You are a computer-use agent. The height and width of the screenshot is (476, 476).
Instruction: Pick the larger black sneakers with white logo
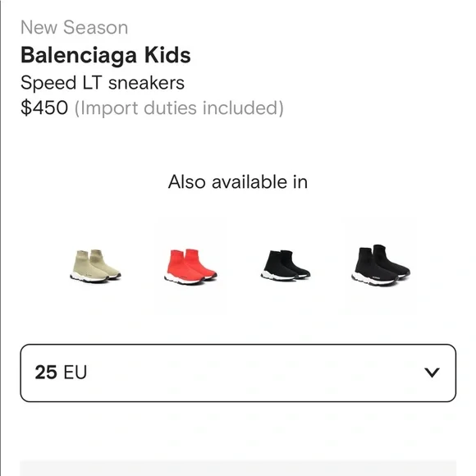(x=381, y=265)
